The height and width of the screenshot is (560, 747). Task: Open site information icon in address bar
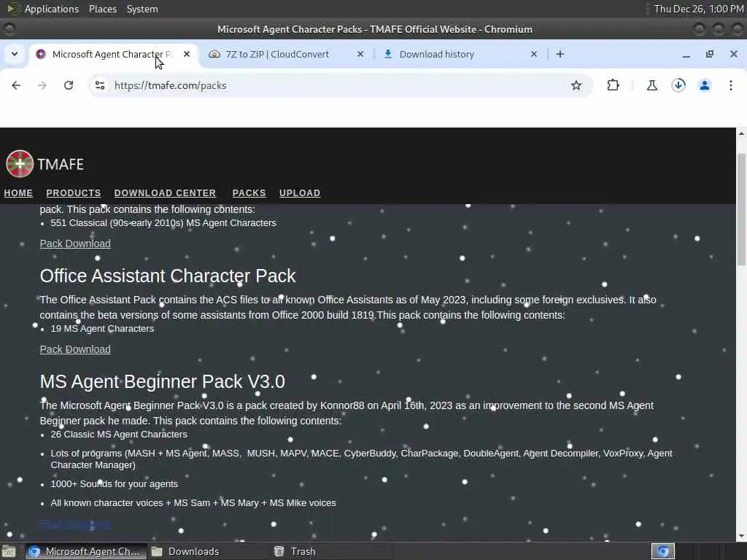100,85
